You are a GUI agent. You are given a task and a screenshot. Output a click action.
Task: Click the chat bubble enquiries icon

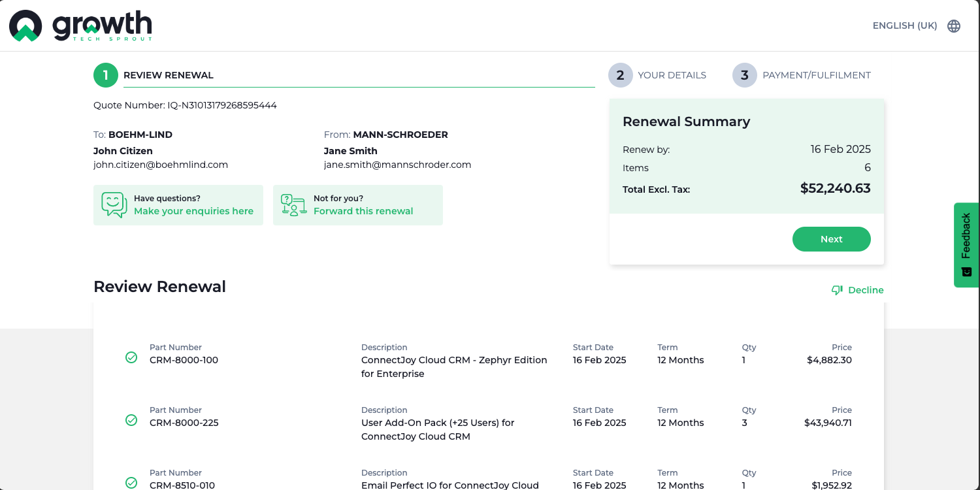[x=114, y=204]
